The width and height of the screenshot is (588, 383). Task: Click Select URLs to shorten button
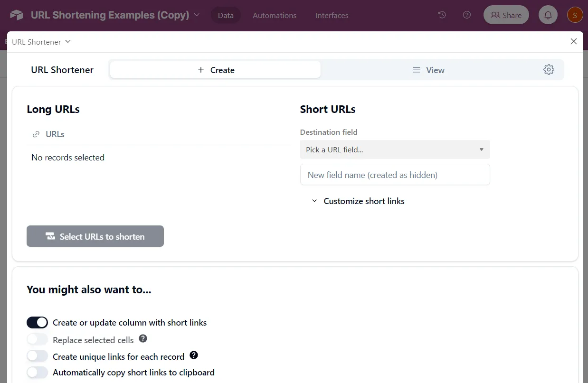coord(95,236)
